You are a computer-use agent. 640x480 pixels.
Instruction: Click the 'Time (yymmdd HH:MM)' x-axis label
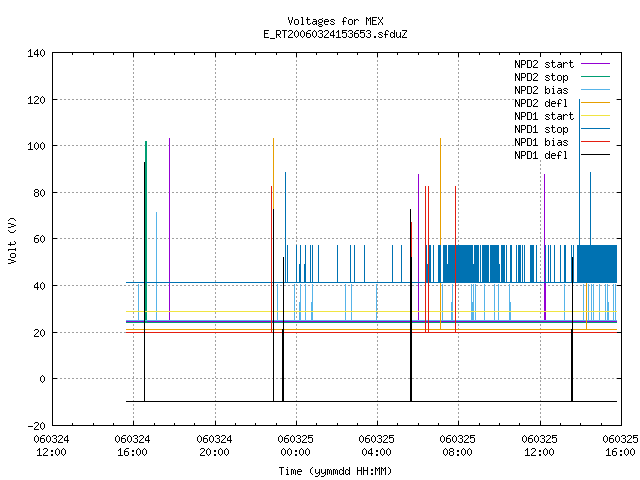point(335,471)
